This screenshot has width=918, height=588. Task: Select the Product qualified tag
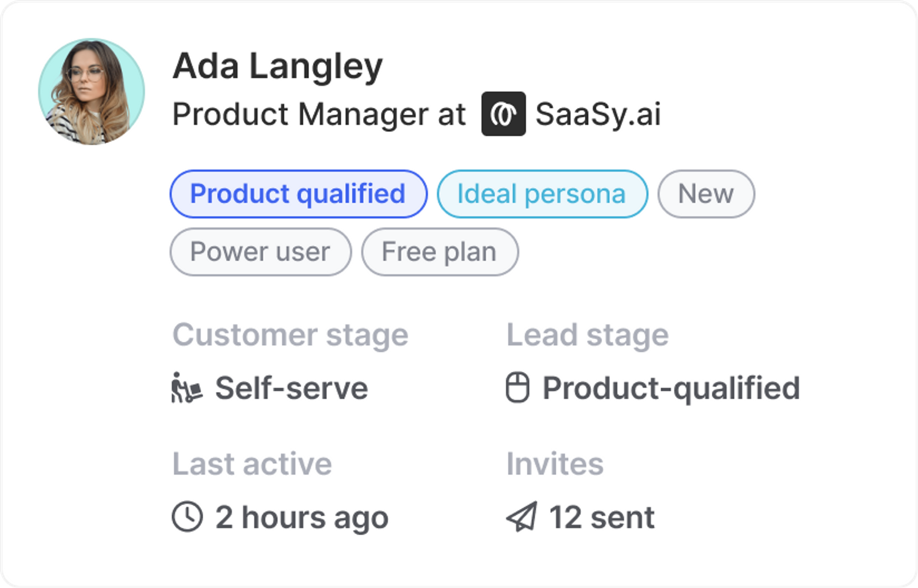pyautogui.click(x=298, y=194)
